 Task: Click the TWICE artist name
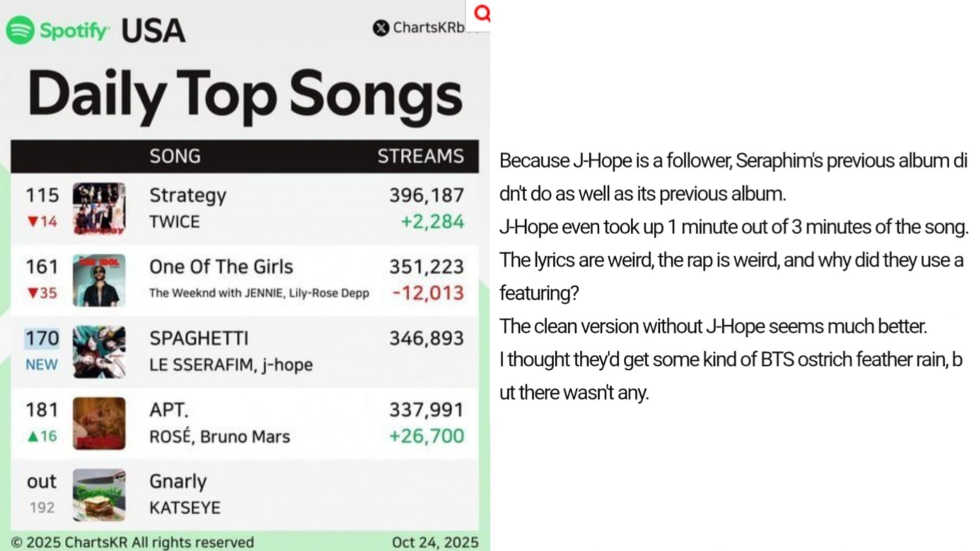pos(175,222)
